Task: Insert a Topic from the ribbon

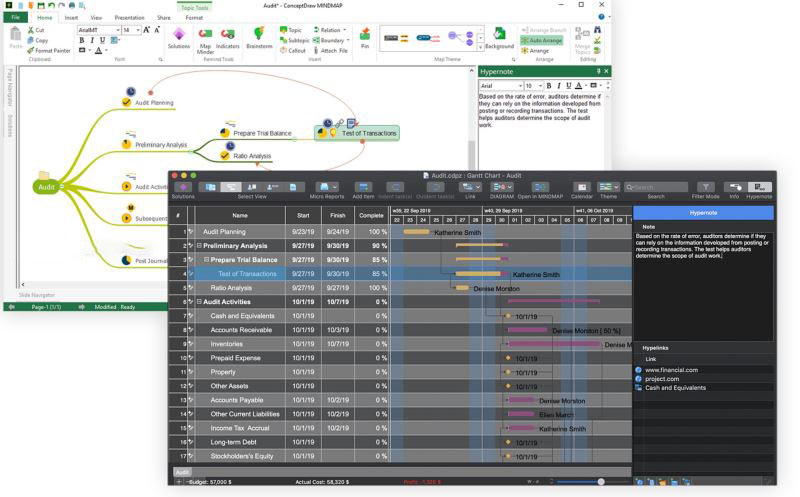Action: pos(291,30)
